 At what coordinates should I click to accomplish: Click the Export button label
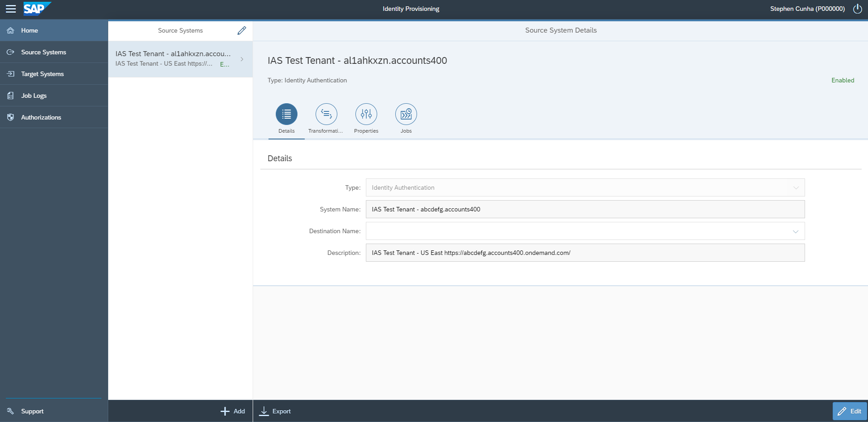point(282,411)
